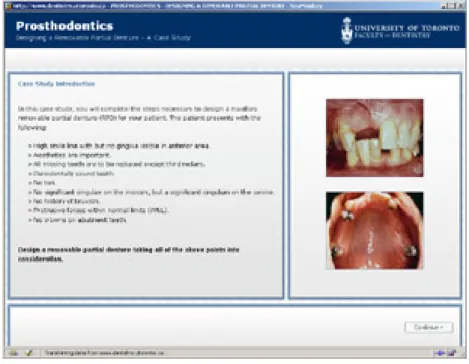Click the forces within normal limits bullet
This screenshot has width=469, height=364.
click(x=99, y=210)
